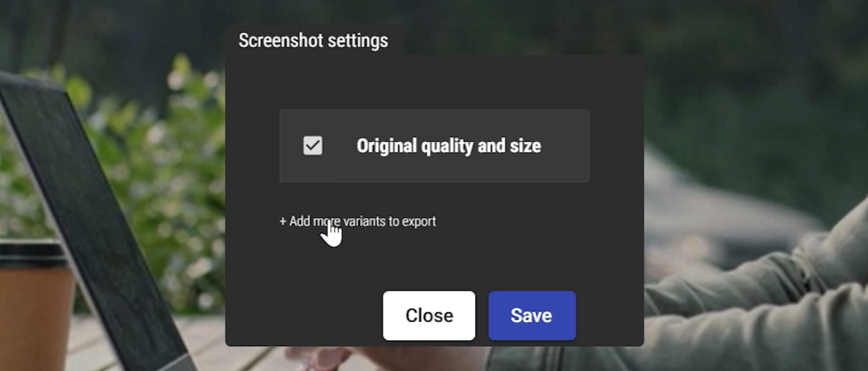Click the checkmark icon in the quality option
This screenshot has width=868, height=371.
[313, 146]
